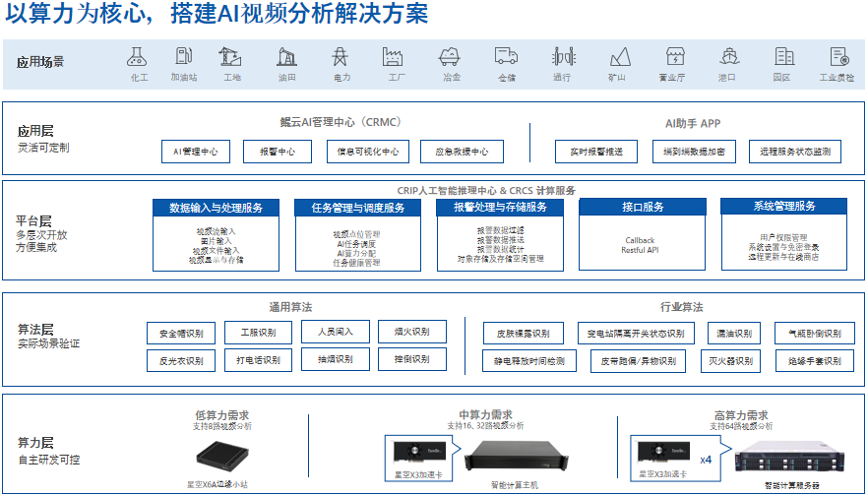Viewport: 868px width, 495px height.
Task: Click the 电力 power tower icon
Action: 341,57
